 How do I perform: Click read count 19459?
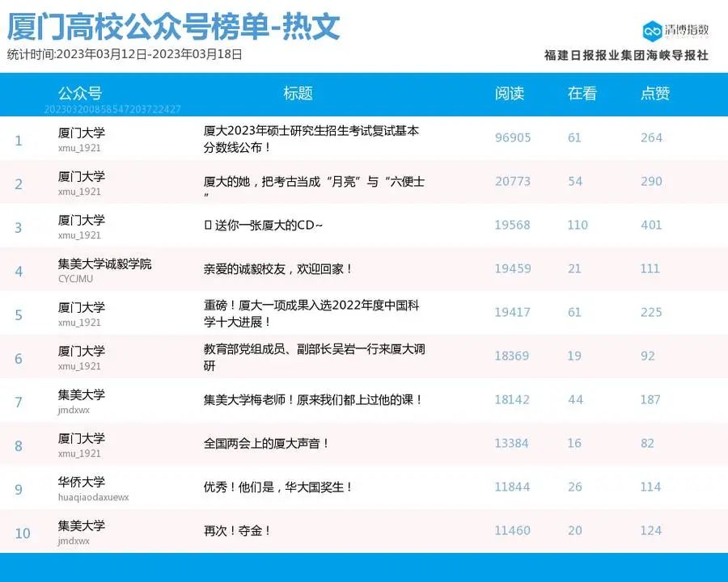point(513,268)
